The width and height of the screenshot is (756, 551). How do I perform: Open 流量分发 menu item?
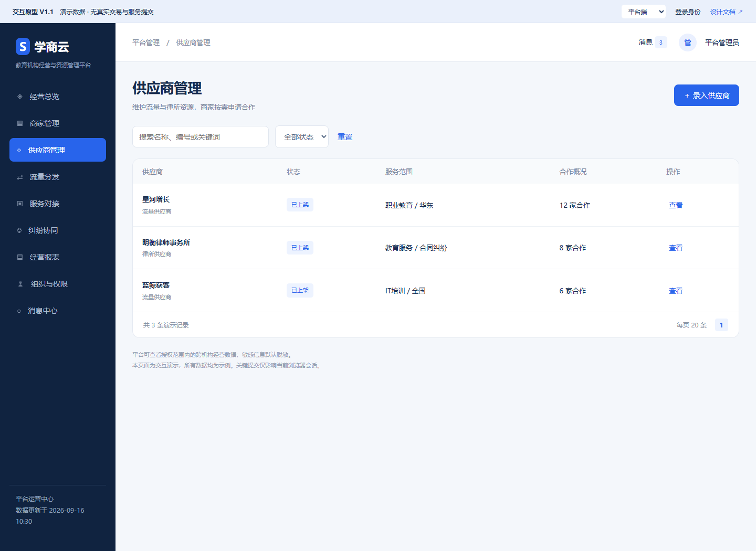tap(58, 177)
